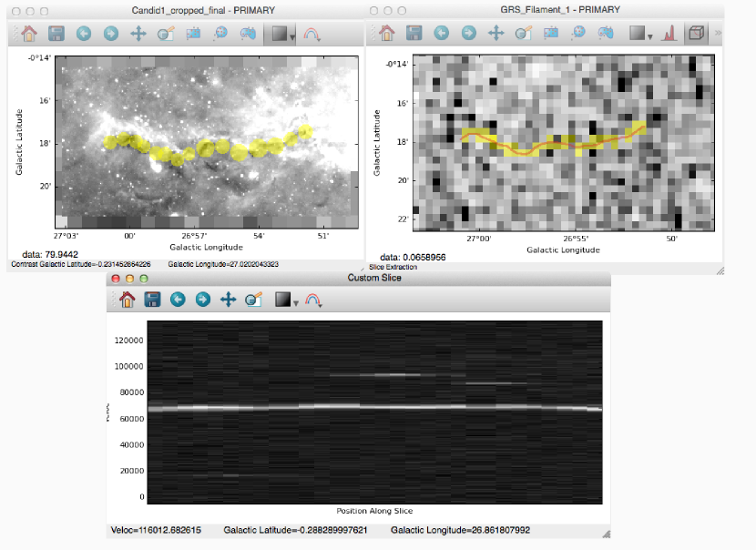Viewport: 756px width, 550px height.
Task: Select rectangular ROI tool in GRS_Filament_1 toolbar
Action: 551,34
